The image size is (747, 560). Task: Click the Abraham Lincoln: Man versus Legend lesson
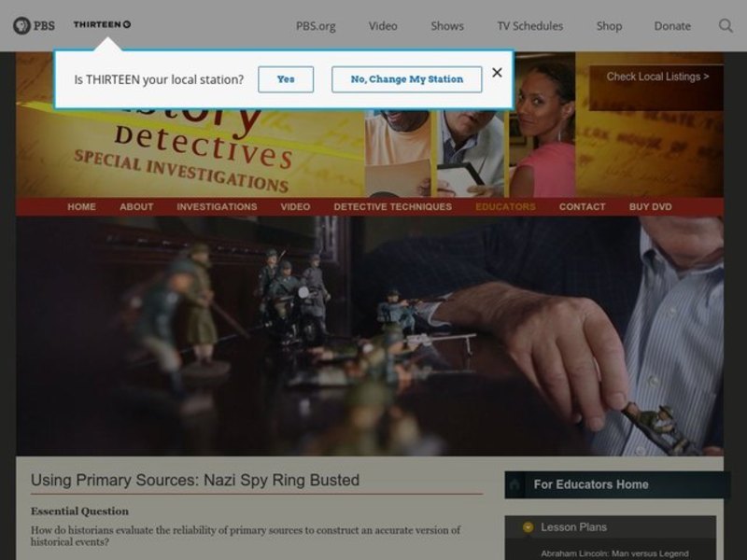pyautogui.click(x=616, y=552)
